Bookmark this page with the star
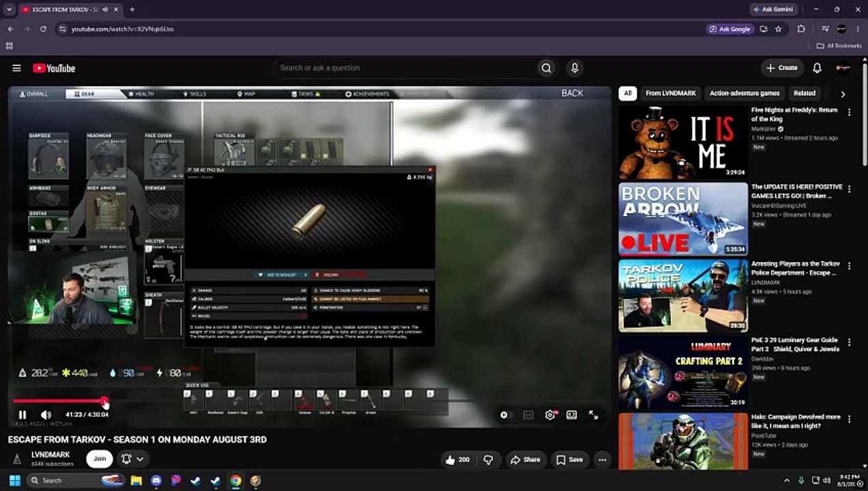Viewport: 868px width, 491px height. (778, 29)
